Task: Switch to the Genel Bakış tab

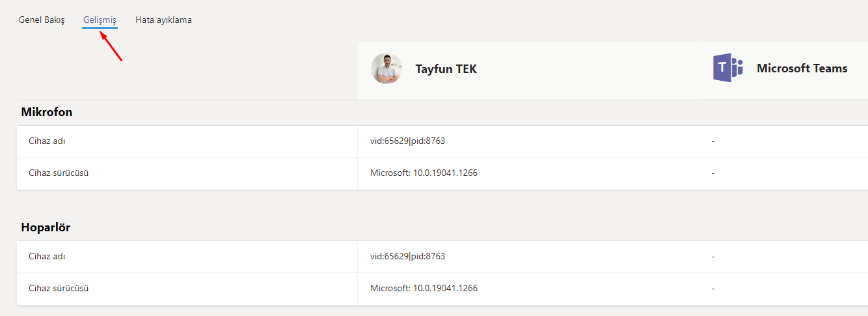Action: click(42, 20)
